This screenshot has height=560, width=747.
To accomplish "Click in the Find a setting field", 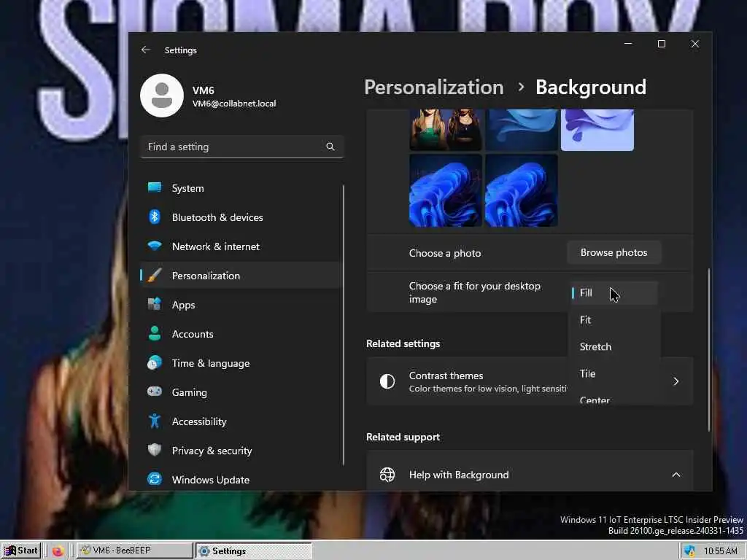I will pyautogui.click(x=241, y=147).
